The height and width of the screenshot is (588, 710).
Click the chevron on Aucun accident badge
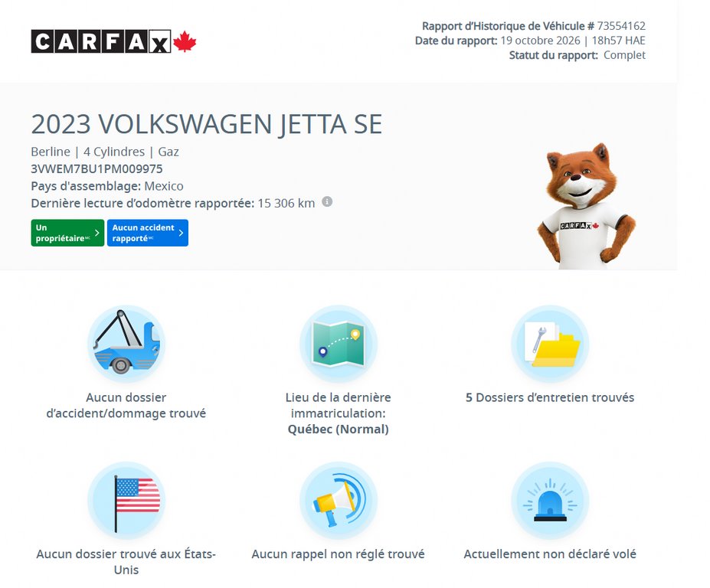181,233
